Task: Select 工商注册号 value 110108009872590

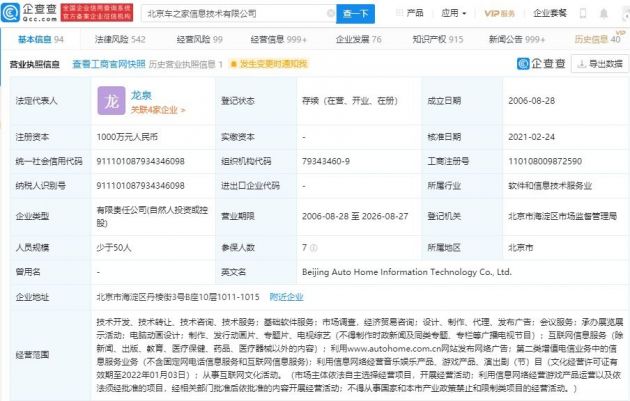Action: pos(545,162)
